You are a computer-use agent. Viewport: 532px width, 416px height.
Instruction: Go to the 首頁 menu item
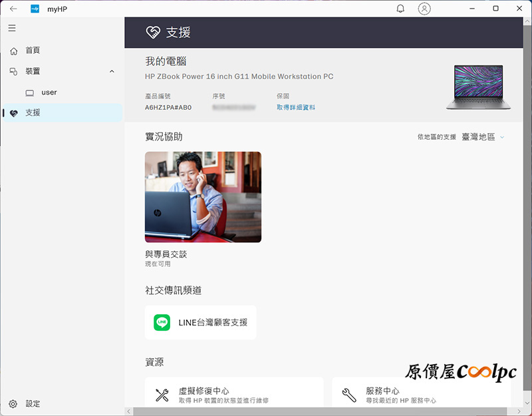[63, 51]
